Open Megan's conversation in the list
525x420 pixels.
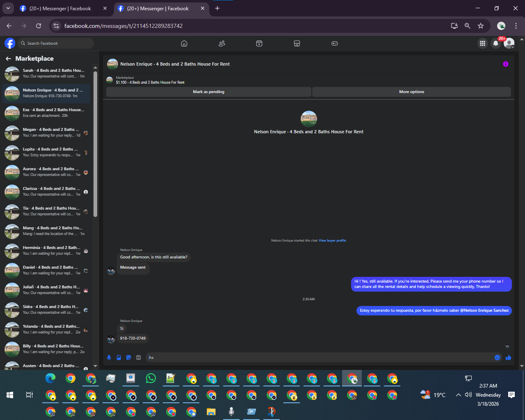46,133
